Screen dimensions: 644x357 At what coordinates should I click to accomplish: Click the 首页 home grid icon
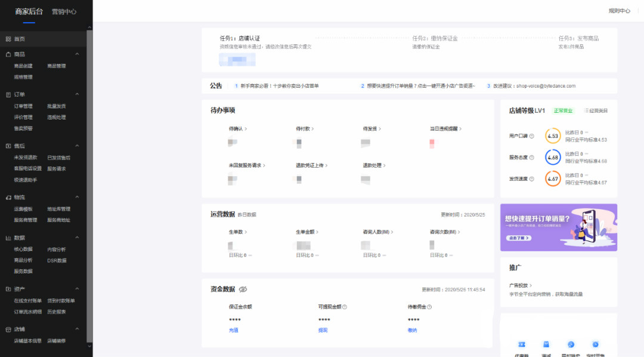(x=8, y=39)
